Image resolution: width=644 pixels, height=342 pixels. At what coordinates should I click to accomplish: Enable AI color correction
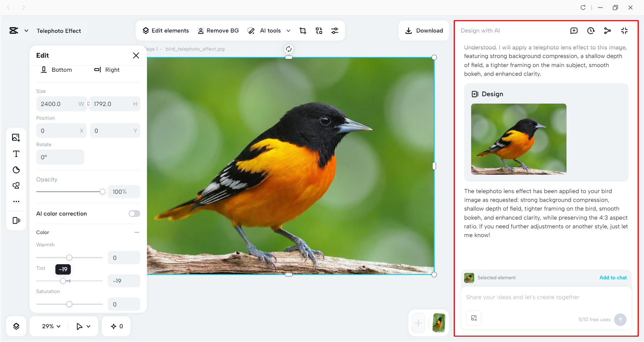point(134,214)
